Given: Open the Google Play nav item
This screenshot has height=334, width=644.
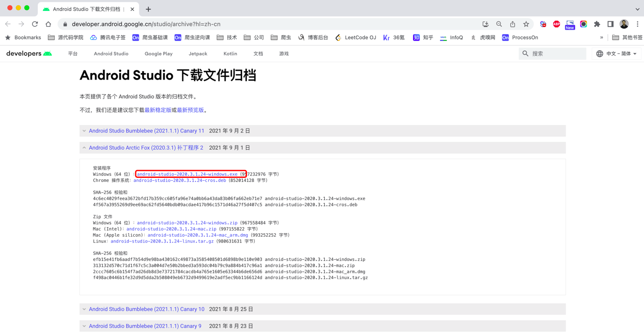Looking at the screenshot, I should pyautogui.click(x=158, y=53).
